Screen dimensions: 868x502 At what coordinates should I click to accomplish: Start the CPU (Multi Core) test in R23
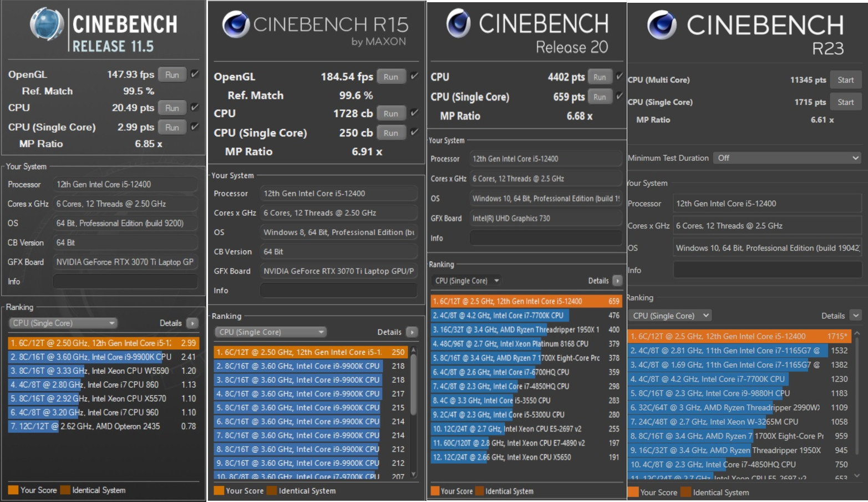pos(845,80)
